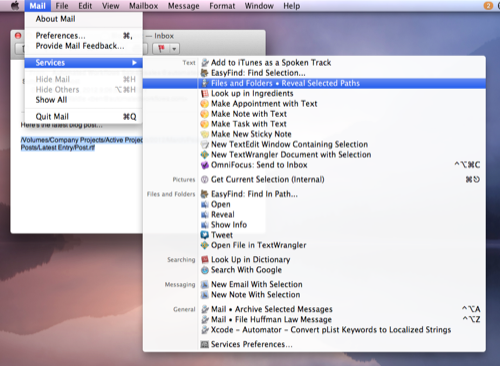Open the Help menu
The image size is (500, 366).
[x=291, y=6]
